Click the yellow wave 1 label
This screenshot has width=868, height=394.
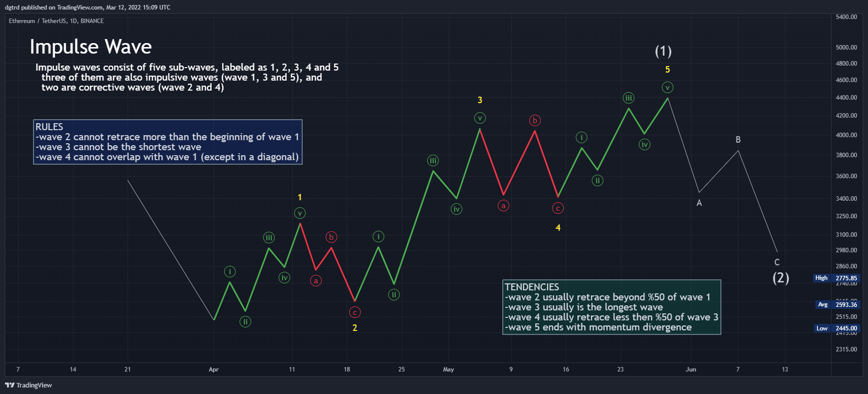300,197
